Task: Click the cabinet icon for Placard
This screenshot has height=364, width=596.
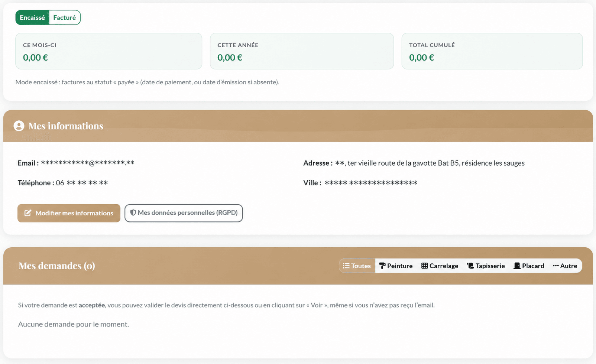Action: 517,266
